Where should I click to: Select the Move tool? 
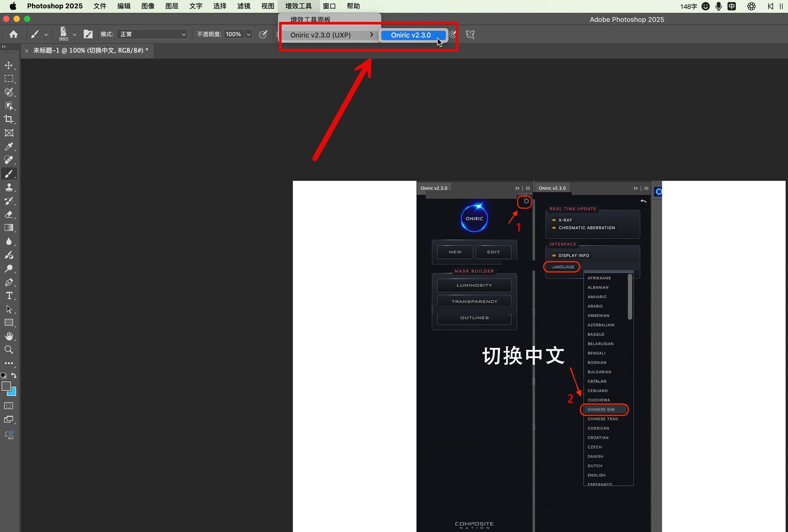[9, 65]
